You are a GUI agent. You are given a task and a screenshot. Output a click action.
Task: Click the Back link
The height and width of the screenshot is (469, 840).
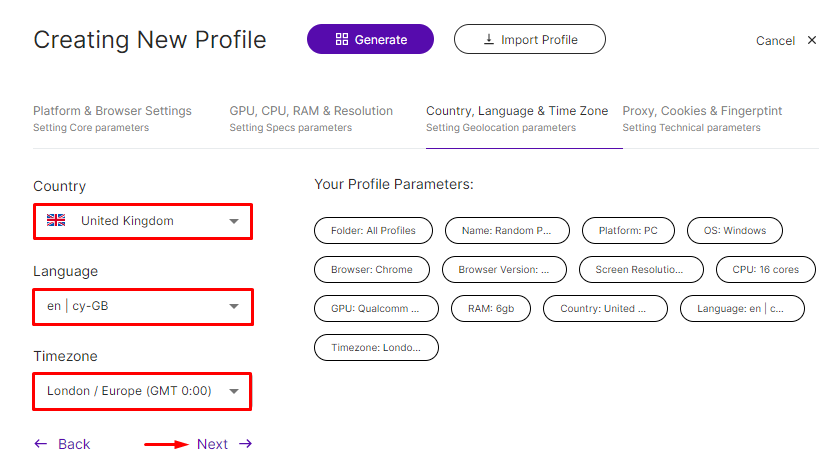pyautogui.click(x=74, y=444)
